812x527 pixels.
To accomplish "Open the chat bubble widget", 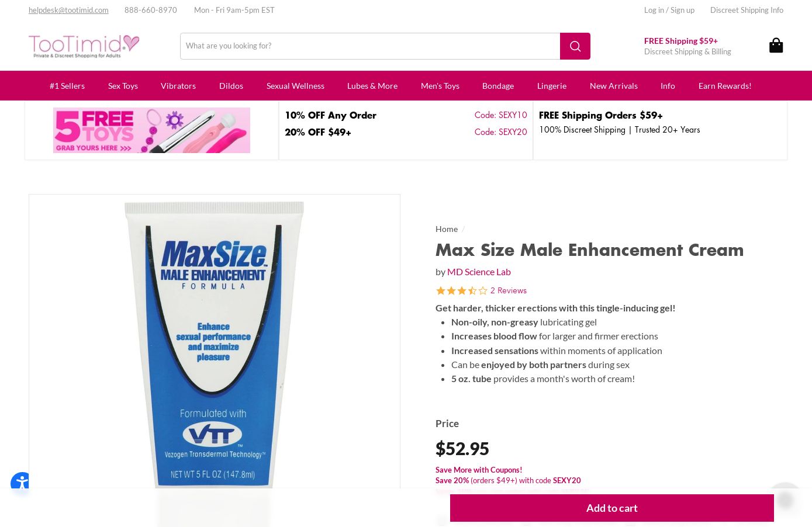I will point(785,499).
